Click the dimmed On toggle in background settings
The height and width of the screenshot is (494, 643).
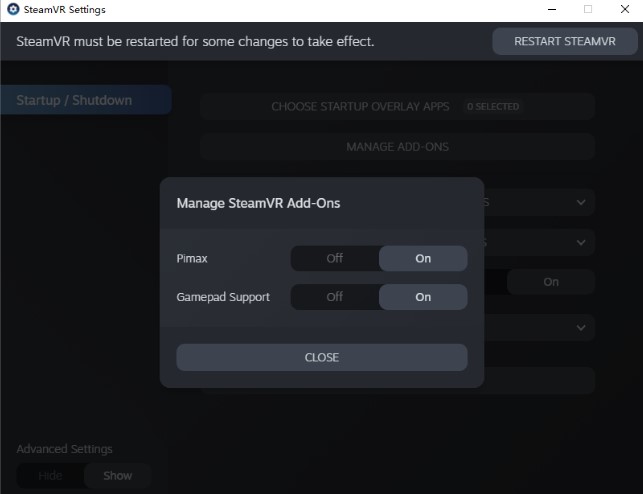tap(551, 282)
